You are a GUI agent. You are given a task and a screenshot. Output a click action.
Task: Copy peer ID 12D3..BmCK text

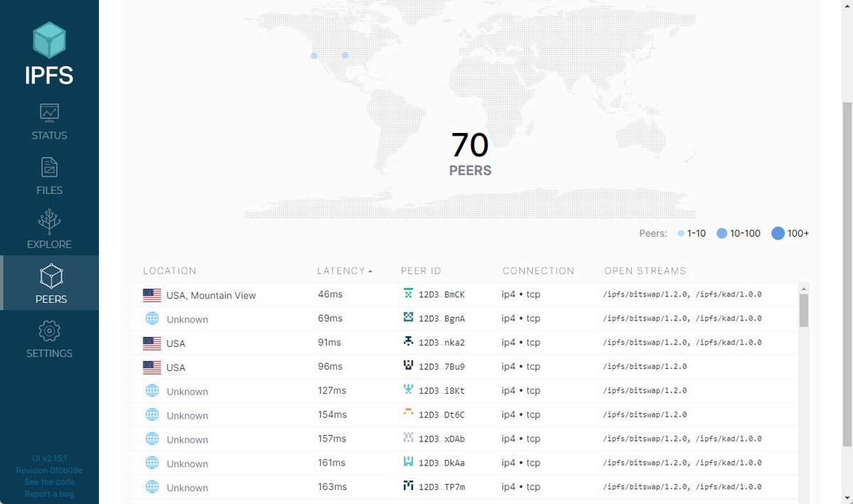(441, 294)
